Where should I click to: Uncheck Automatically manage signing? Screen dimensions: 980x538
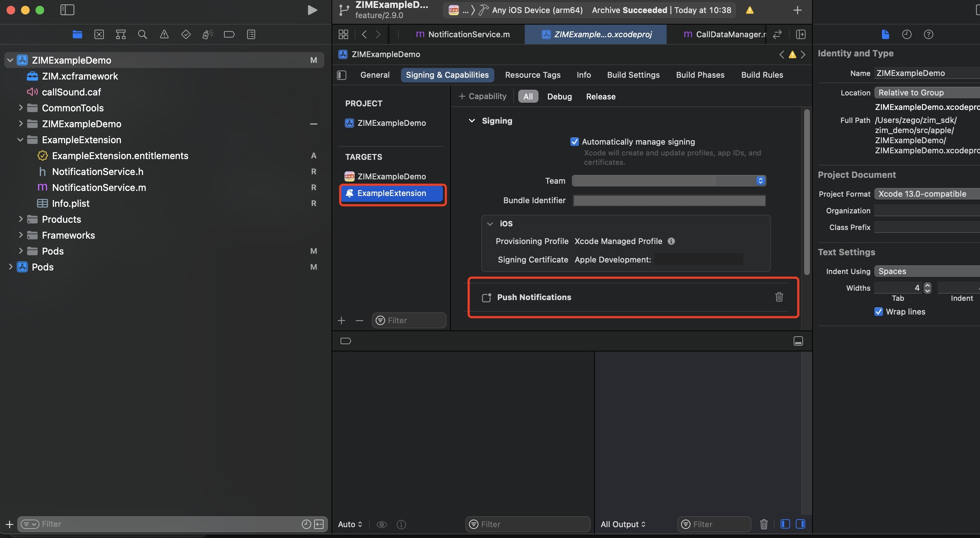tap(574, 142)
